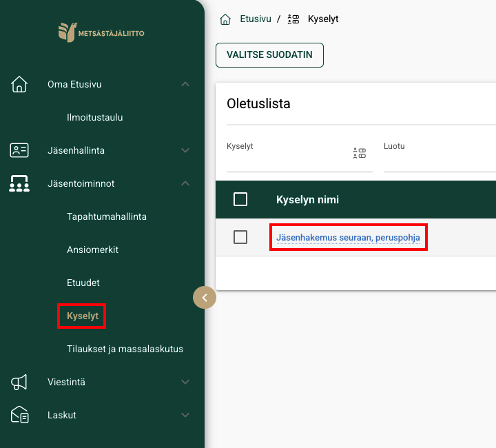Click the Jäsentoiminnot menu label
496x448 pixels.
point(81,183)
